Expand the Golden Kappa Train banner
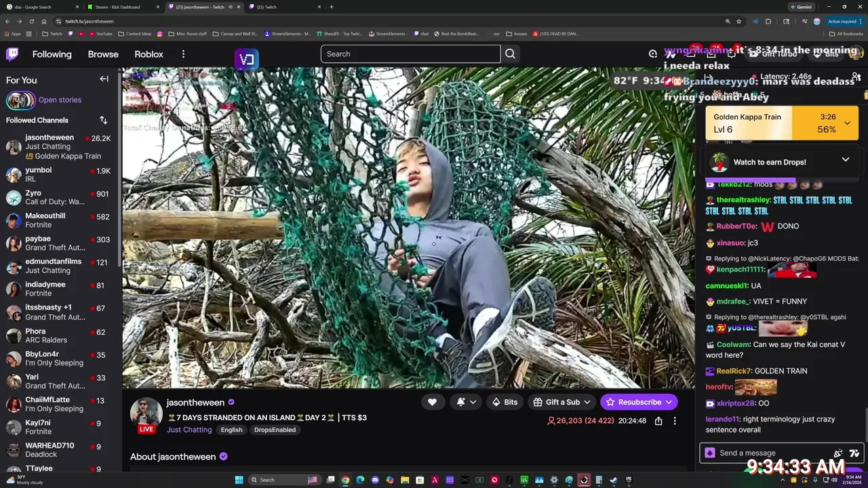 847,123
